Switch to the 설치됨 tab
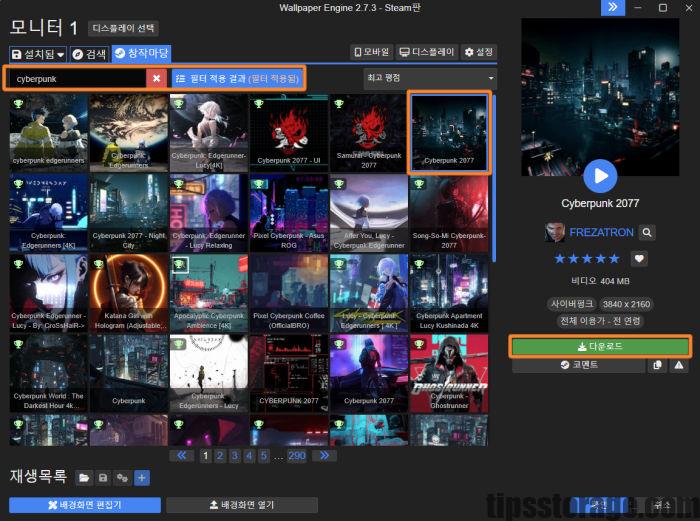Screen dimensions: 700x521 point(38,54)
